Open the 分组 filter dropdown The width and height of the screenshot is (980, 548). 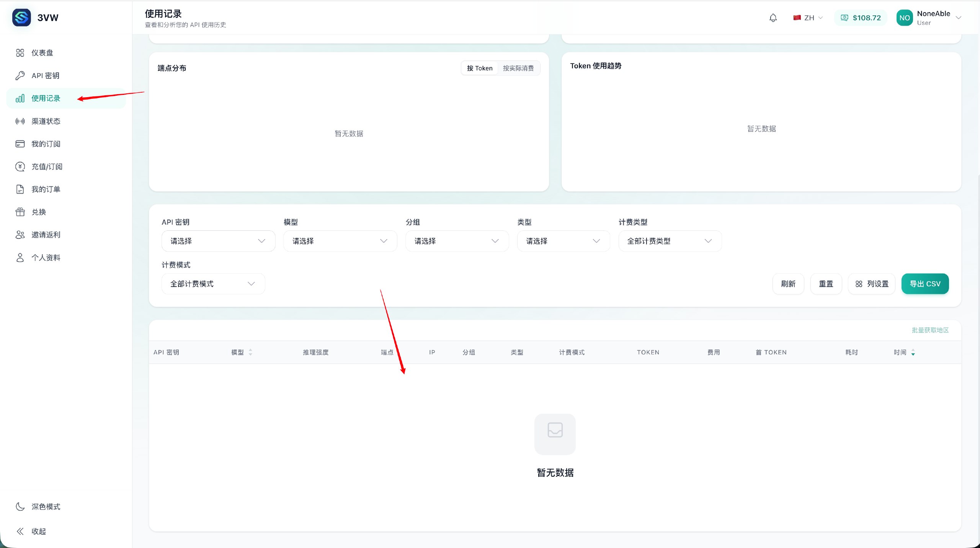457,241
